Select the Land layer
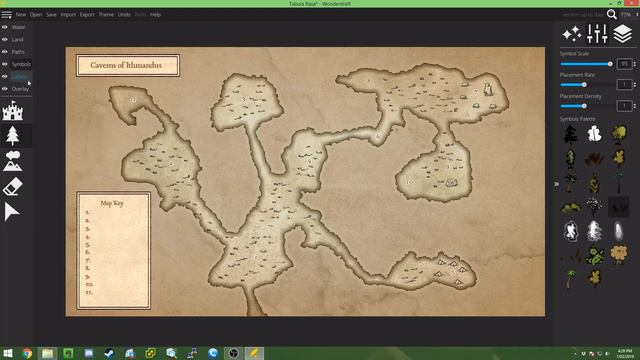Image resolution: width=640 pixels, height=360 pixels. (x=18, y=40)
